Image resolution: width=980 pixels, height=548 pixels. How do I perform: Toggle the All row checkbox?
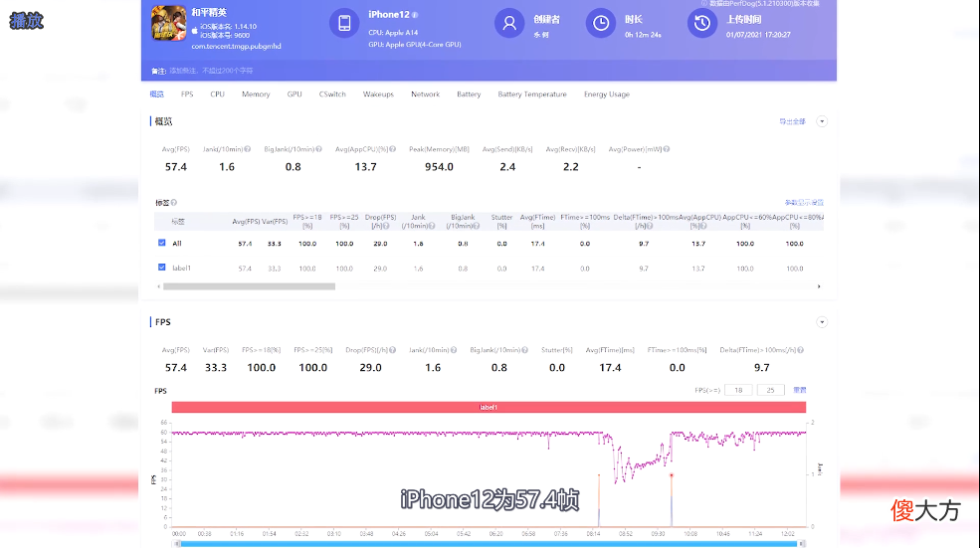(x=162, y=243)
